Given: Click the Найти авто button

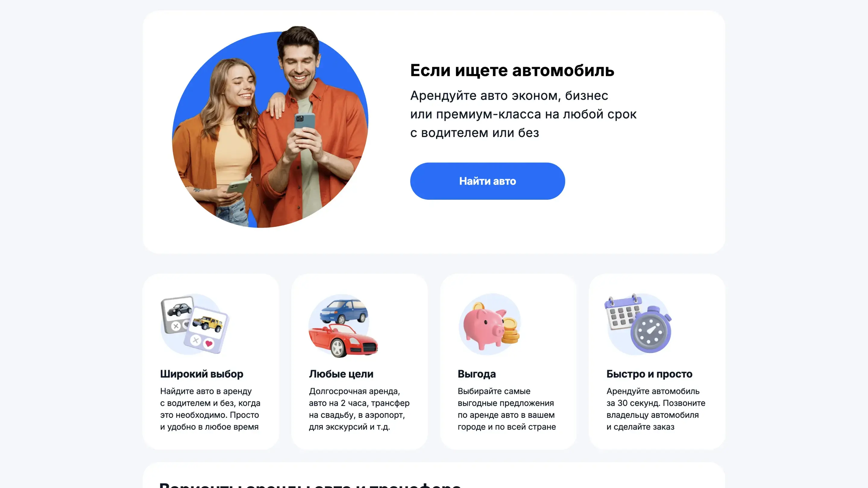Looking at the screenshot, I should (487, 181).
